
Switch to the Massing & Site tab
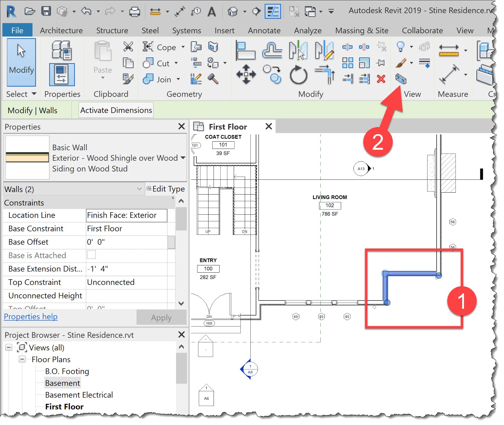(362, 31)
